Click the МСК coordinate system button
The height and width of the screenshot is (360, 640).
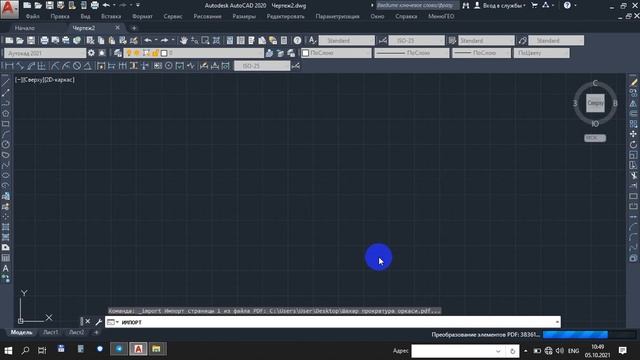pyautogui.click(x=595, y=138)
